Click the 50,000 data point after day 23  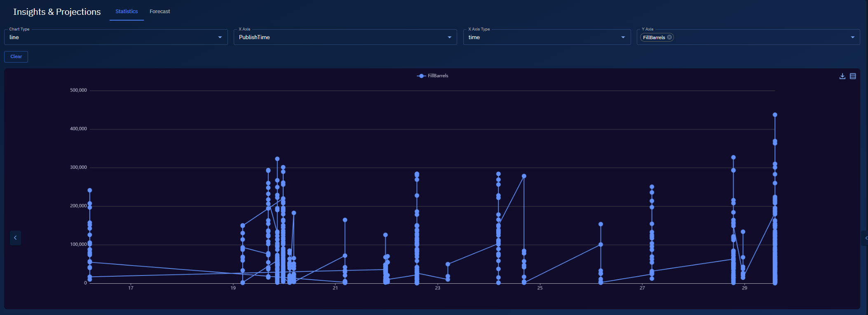click(x=448, y=264)
